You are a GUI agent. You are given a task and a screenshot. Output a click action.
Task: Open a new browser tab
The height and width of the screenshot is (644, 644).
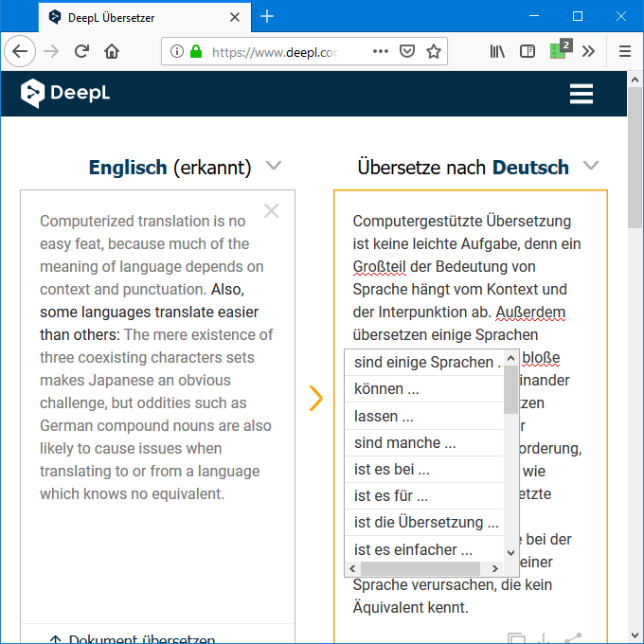(267, 16)
